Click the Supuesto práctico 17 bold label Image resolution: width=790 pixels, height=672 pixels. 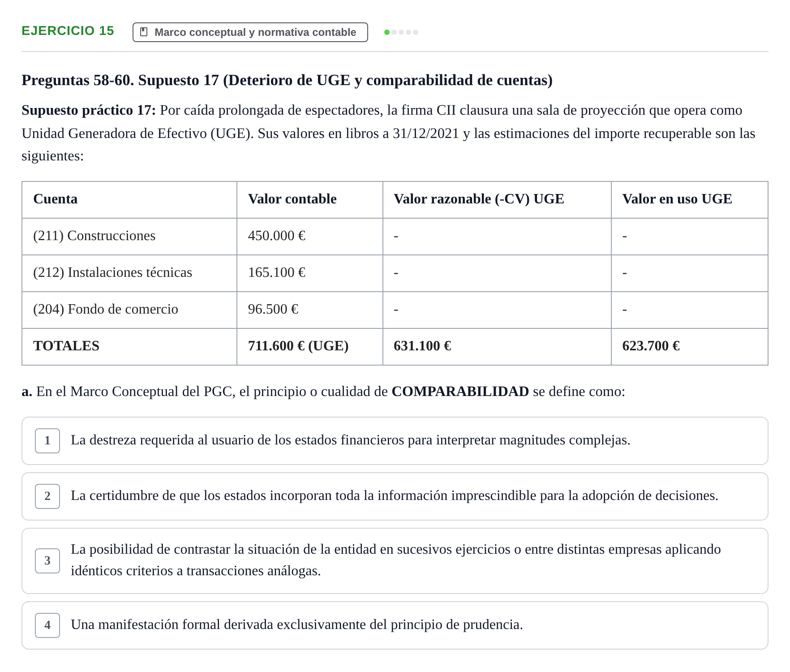[89, 110]
